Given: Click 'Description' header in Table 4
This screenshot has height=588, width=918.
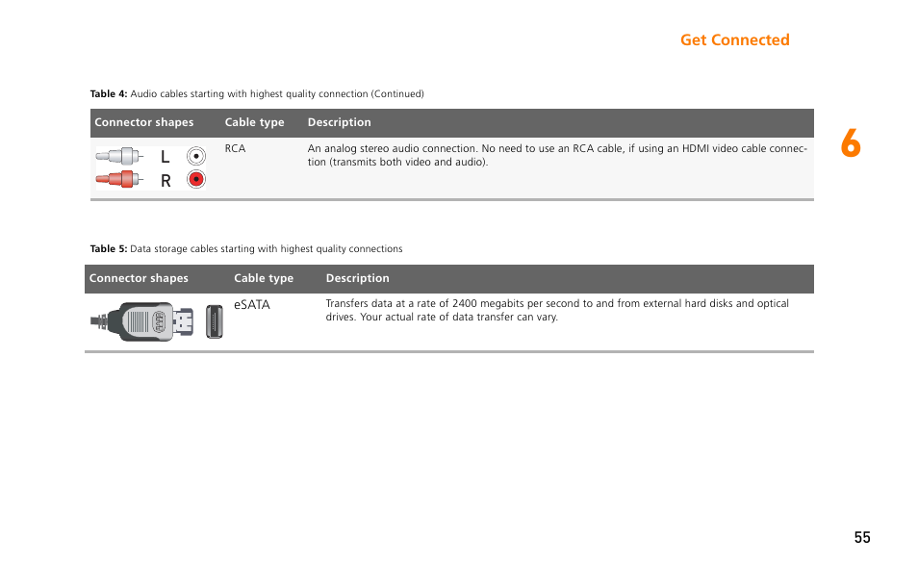Looking at the screenshot, I should [340, 122].
